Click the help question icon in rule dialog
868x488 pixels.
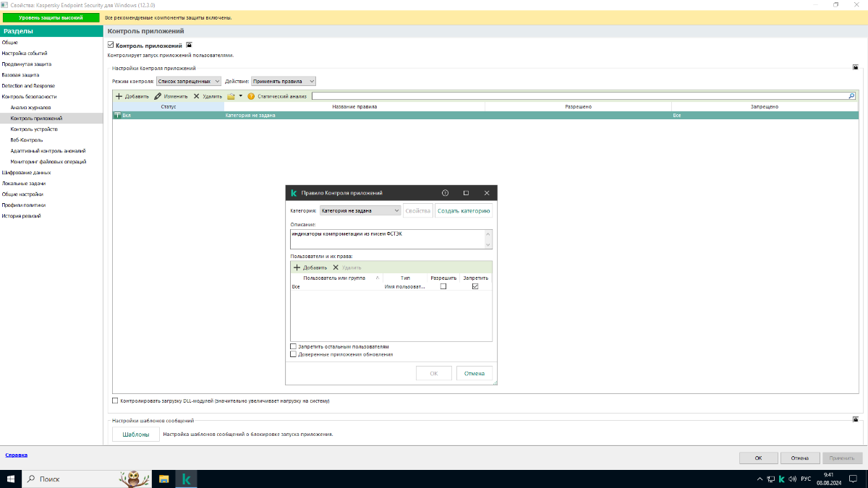[445, 193]
